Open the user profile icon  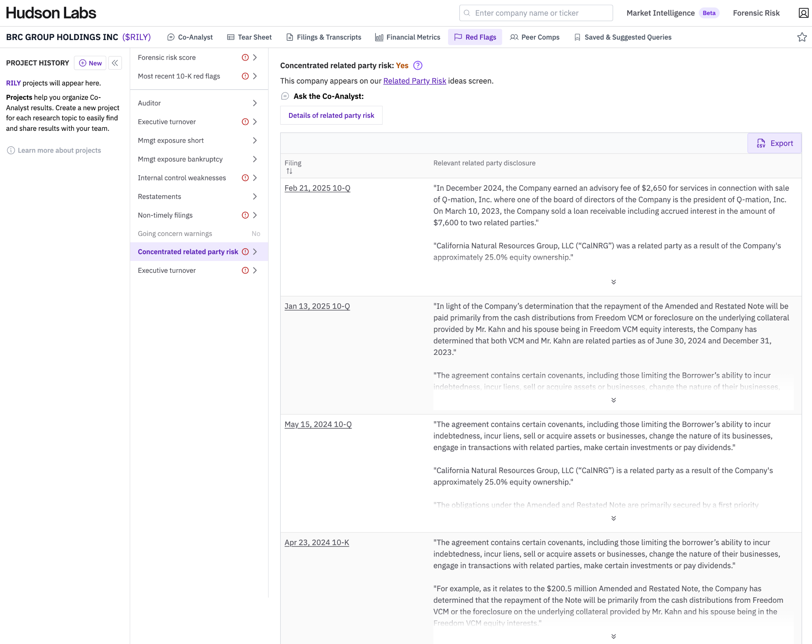click(803, 13)
